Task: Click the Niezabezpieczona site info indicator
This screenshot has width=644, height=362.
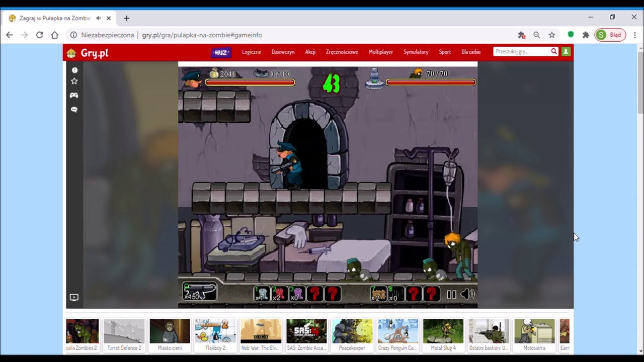Action: point(102,35)
